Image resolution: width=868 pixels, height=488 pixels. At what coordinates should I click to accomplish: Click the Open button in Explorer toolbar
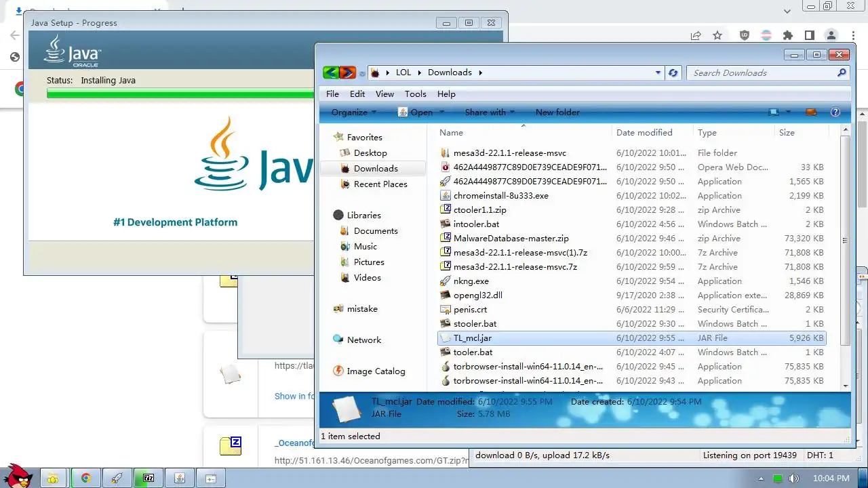tap(416, 113)
